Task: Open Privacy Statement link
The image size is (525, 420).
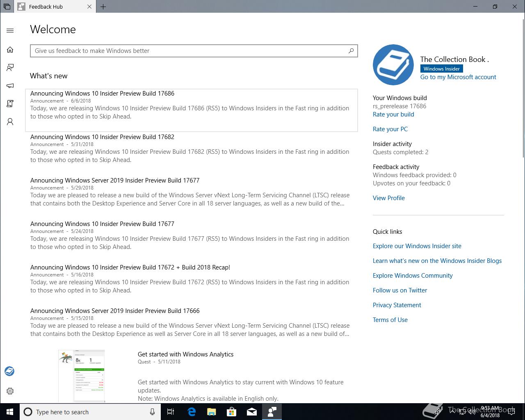Action: click(x=397, y=305)
